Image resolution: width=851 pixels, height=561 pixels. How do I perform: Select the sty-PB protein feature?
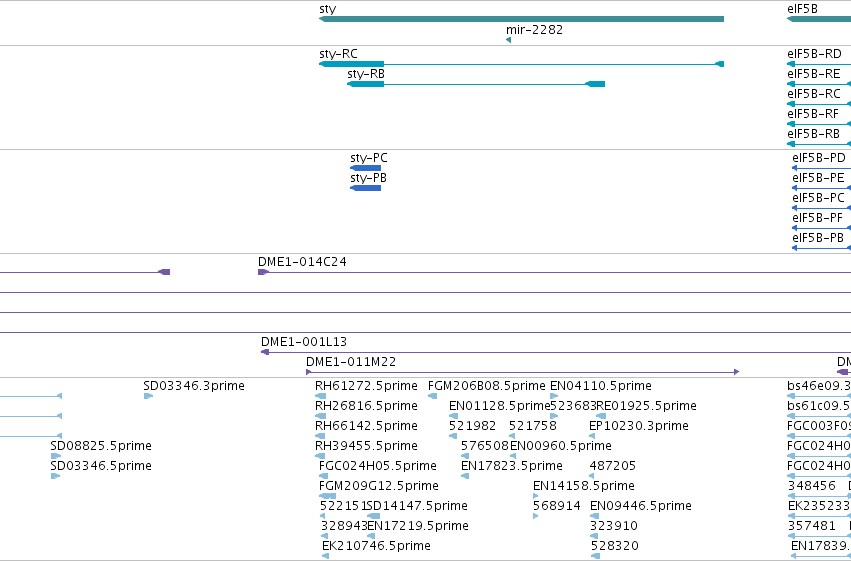pos(365,188)
